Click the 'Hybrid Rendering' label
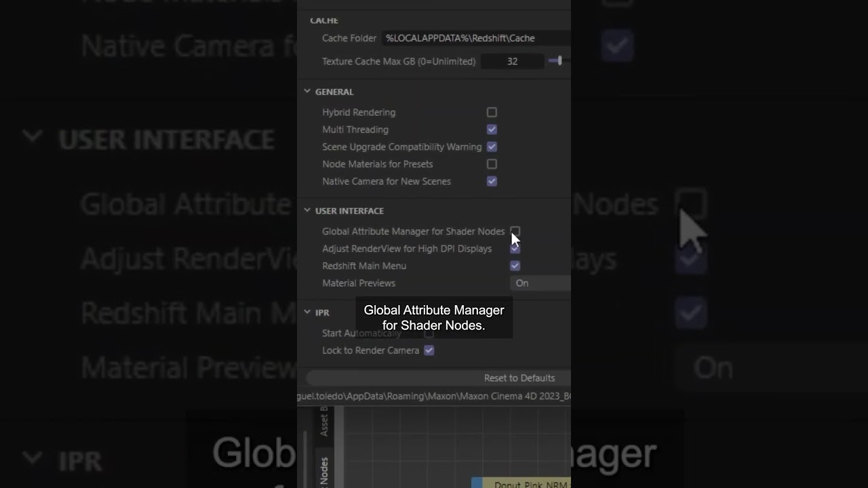This screenshot has height=488, width=868. coord(359,113)
